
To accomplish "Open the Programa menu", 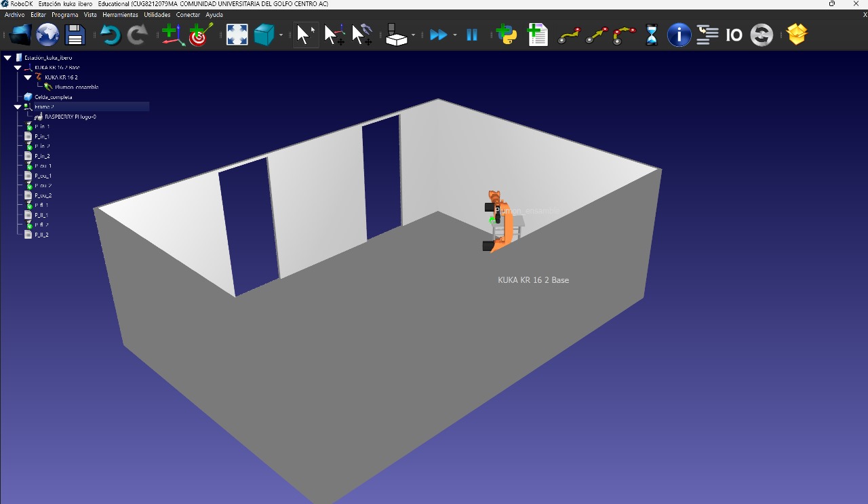I will (65, 14).
